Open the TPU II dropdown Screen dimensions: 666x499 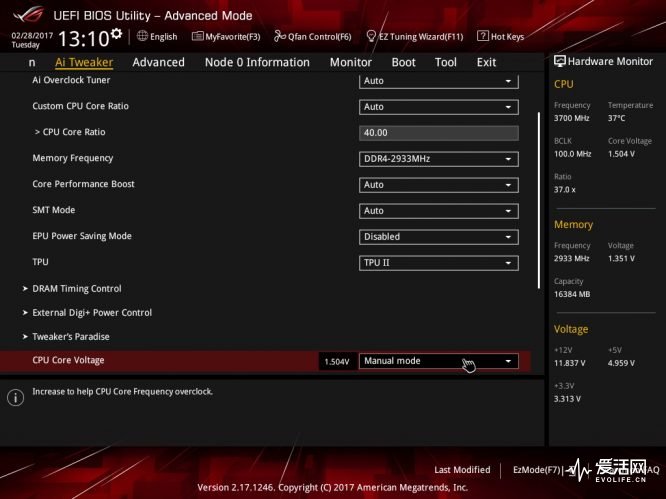pos(439,263)
